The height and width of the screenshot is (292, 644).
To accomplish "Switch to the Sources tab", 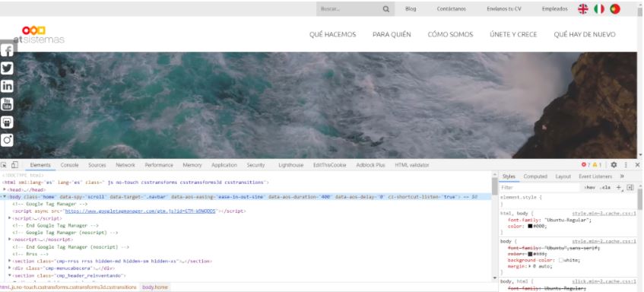I will pos(97,165).
